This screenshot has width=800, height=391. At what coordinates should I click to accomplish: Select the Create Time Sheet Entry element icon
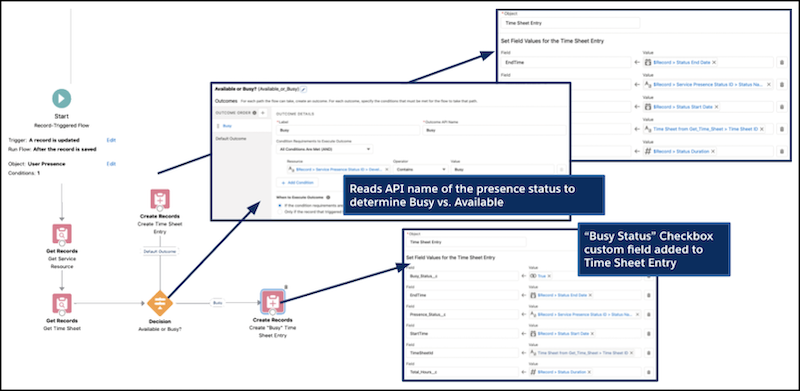tap(160, 199)
